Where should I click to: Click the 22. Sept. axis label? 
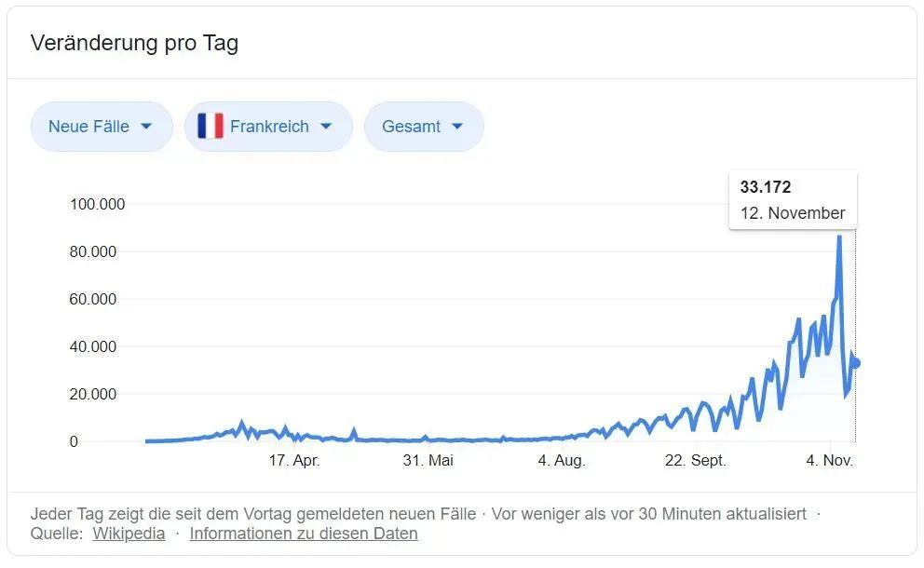(696, 460)
